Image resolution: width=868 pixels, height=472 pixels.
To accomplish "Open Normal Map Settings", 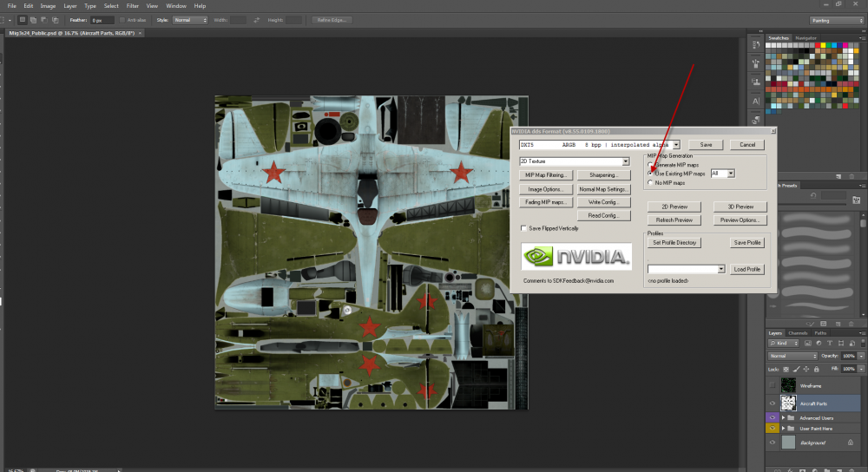I will click(603, 188).
